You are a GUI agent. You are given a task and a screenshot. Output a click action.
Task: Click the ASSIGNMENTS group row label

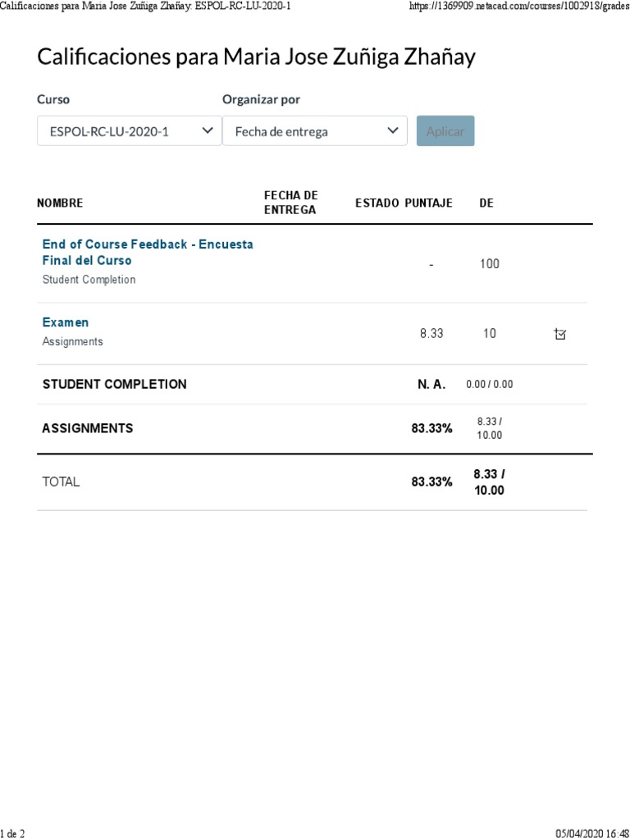tap(87, 428)
